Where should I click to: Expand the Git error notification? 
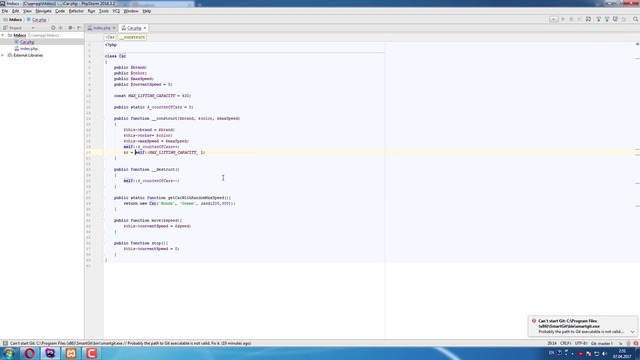click(x=633, y=332)
